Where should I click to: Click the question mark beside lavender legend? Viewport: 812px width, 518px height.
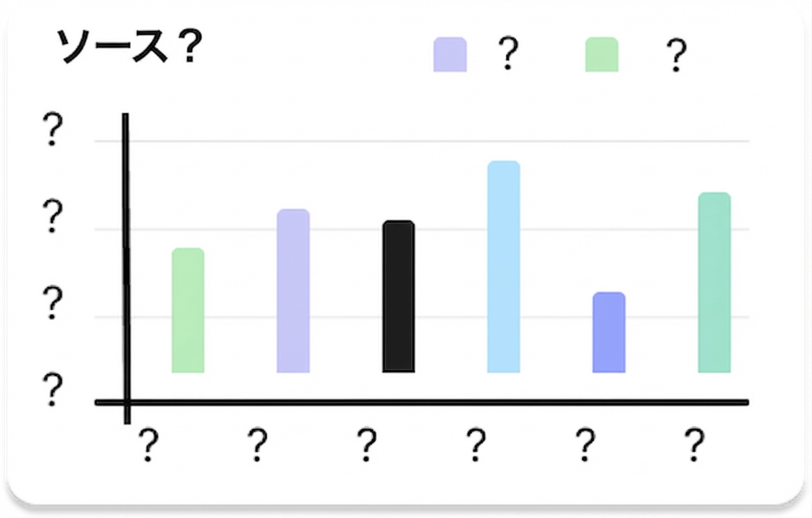coord(507,54)
